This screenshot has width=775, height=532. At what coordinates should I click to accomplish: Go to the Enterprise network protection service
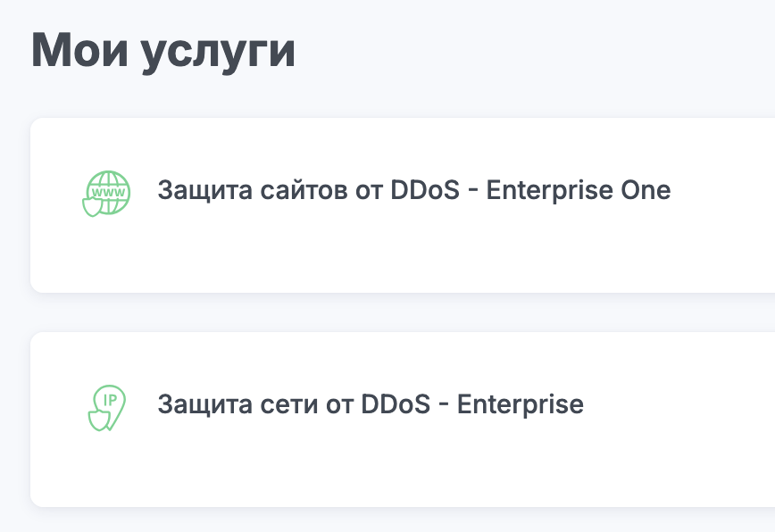(x=371, y=404)
